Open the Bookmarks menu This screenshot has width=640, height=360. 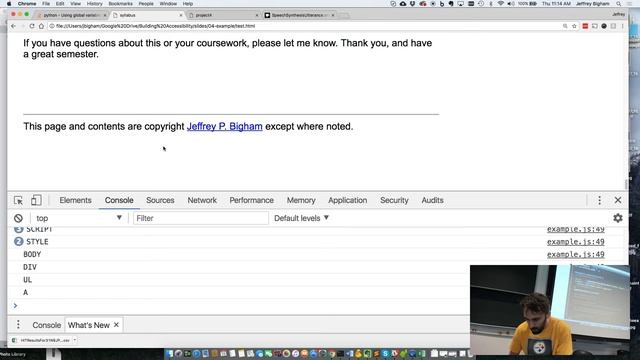120,4
